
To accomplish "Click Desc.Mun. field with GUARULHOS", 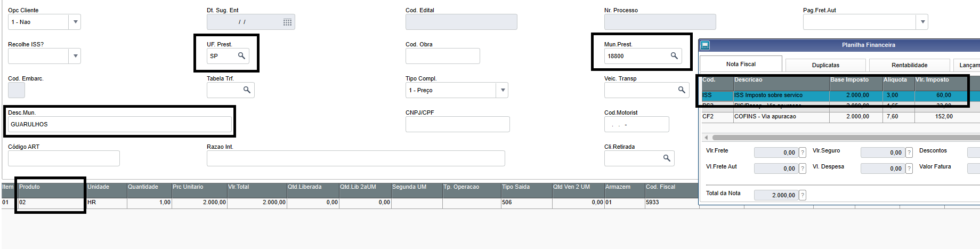I will tap(119, 124).
